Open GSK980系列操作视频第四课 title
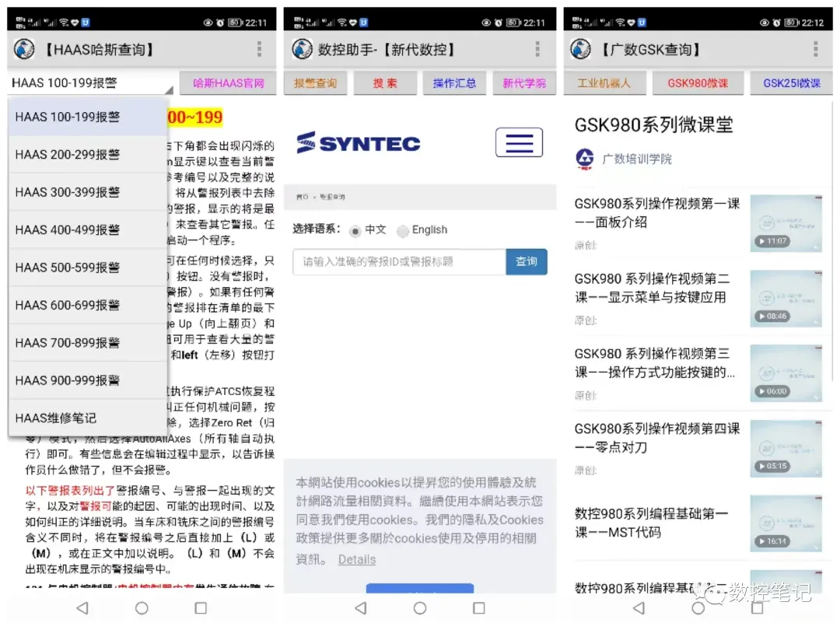Image resolution: width=840 pixels, height=630 pixels. 656,438
